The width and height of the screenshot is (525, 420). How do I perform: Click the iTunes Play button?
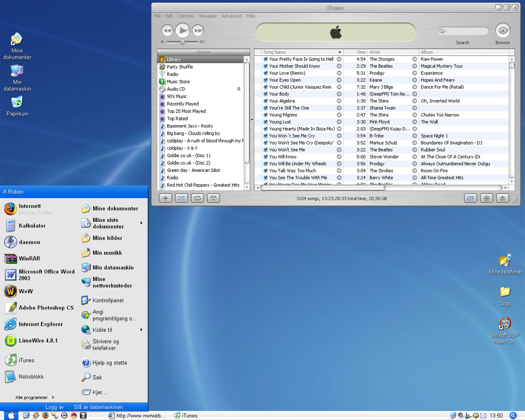coord(183,30)
